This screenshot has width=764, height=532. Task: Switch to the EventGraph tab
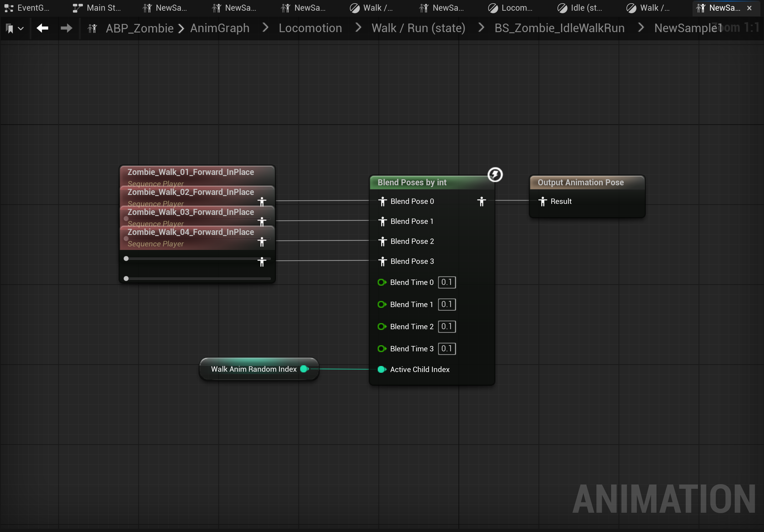point(28,8)
